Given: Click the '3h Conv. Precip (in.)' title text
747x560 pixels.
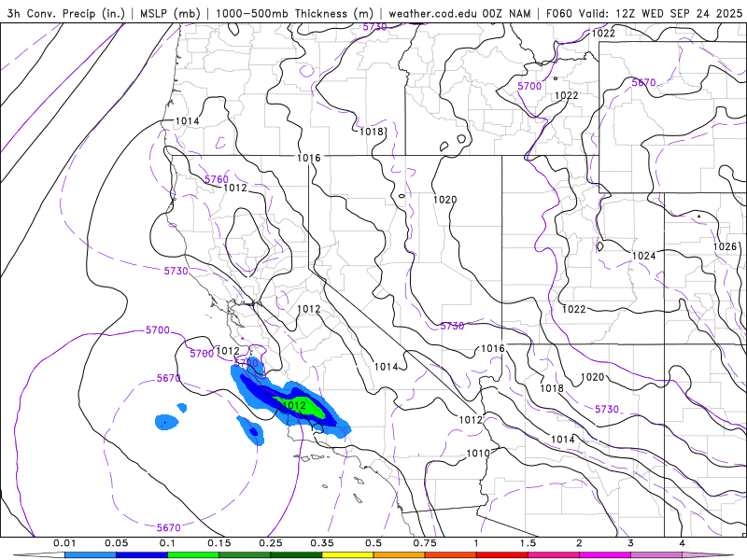Looking at the screenshot, I should (x=65, y=13).
